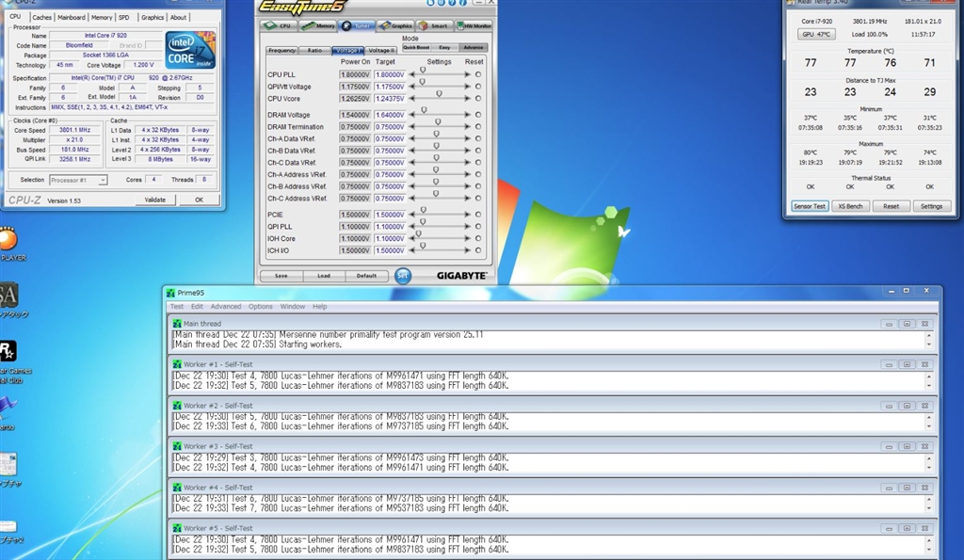Increase QPI PLL voltage with right arrow

click(467, 226)
